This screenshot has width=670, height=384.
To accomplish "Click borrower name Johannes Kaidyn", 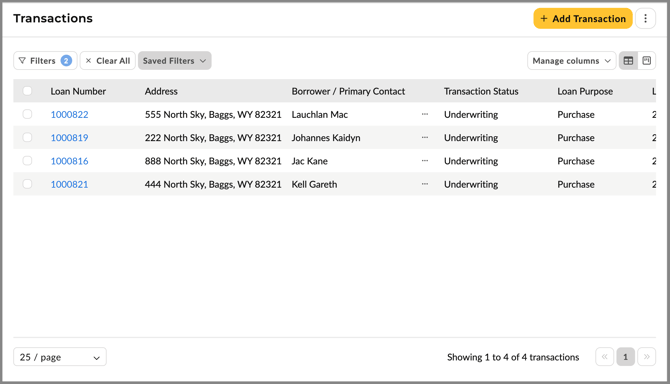I will pyautogui.click(x=326, y=138).
